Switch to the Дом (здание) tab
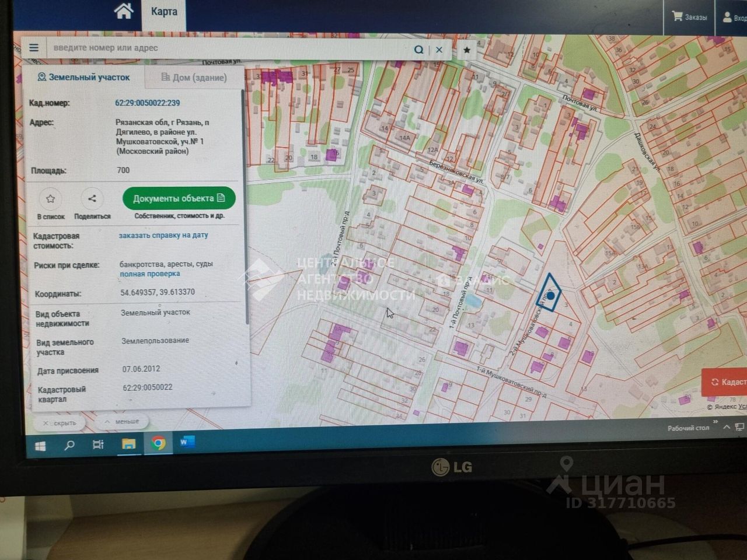Viewport: 747px width, 560px height. [x=193, y=77]
